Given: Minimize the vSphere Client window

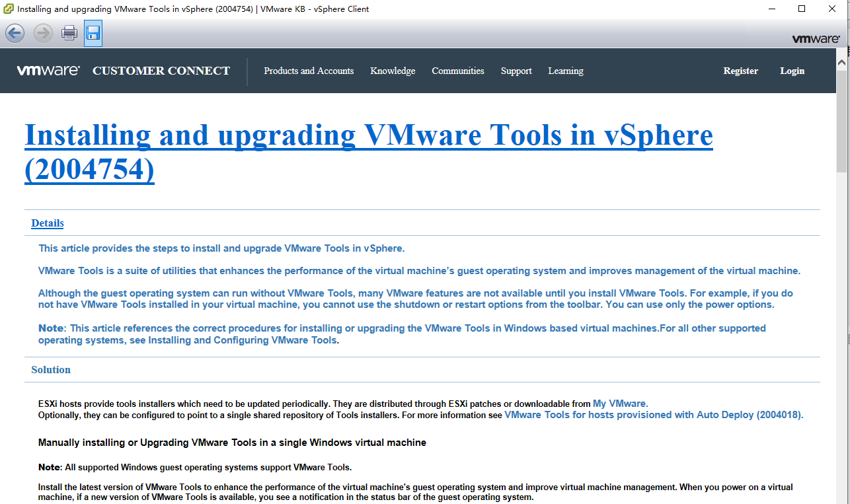Looking at the screenshot, I should click(772, 9).
